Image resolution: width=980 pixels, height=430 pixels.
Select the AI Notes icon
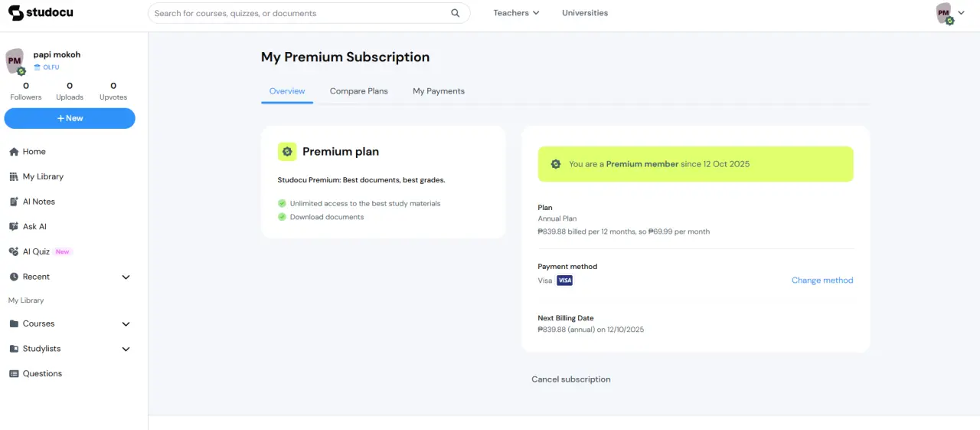14,202
